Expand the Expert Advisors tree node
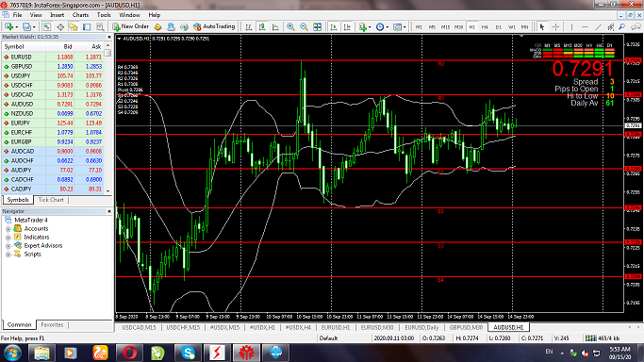644x362 pixels. 8,246
